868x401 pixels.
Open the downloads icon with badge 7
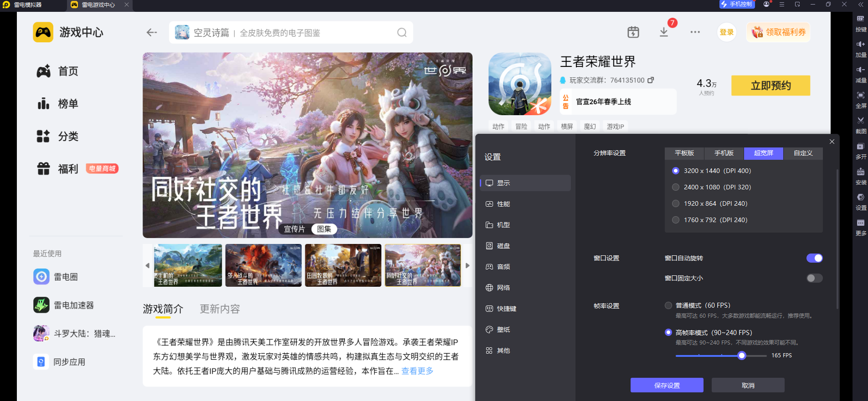pyautogui.click(x=664, y=32)
